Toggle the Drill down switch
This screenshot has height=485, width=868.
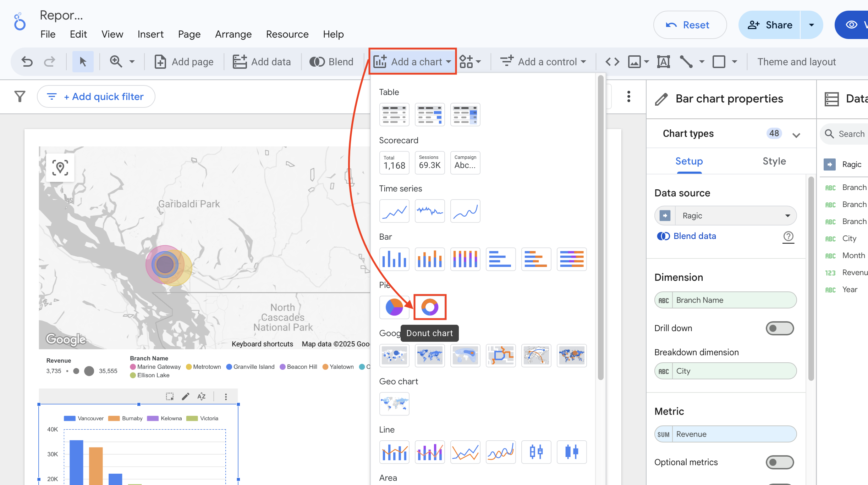coord(780,328)
